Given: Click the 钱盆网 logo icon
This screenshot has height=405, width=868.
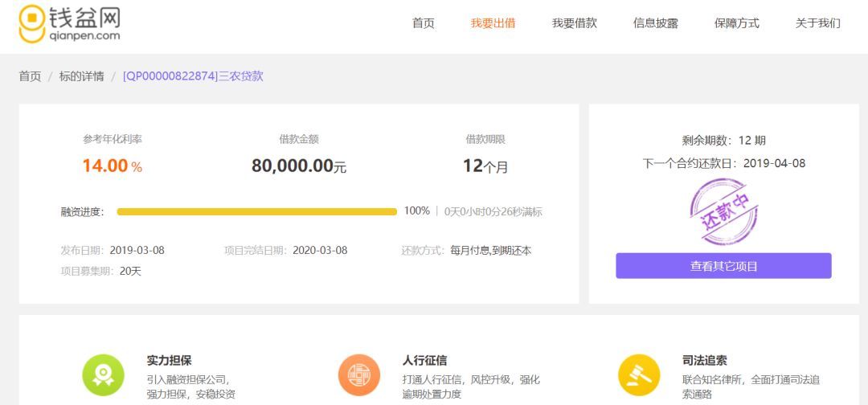Looking at the screenshot, I should [32, 23].
